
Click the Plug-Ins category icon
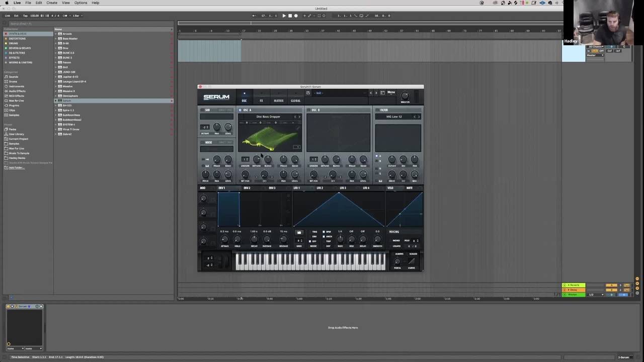coord(6,106)
